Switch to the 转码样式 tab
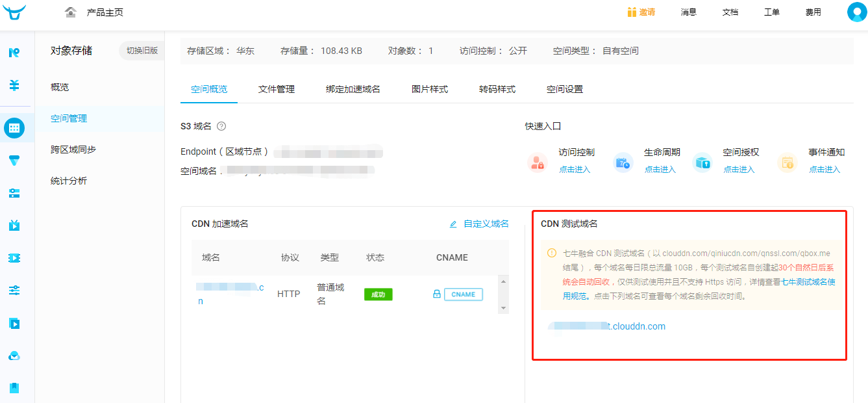 tap(497, 89)
